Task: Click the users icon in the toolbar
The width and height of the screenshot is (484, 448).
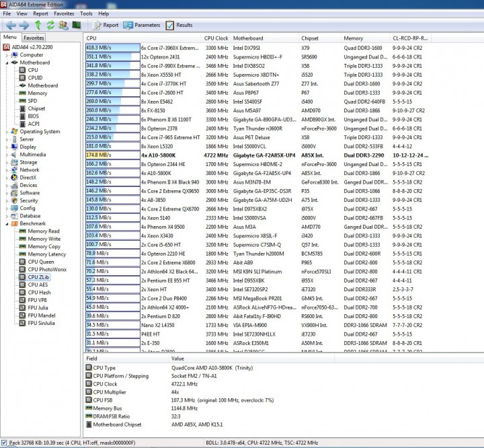Action: click(64, 25)
